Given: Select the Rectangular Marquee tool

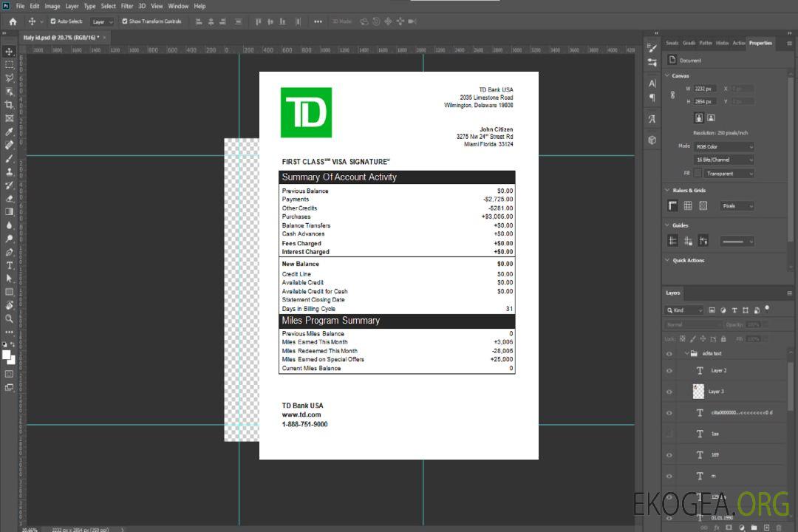Looking at the screenshot, I should pos(9,65).
